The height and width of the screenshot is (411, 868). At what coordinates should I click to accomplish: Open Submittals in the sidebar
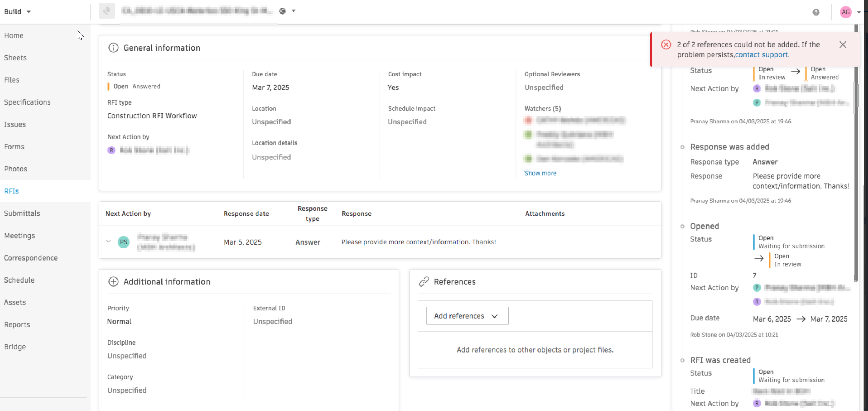tap(22, 213)
